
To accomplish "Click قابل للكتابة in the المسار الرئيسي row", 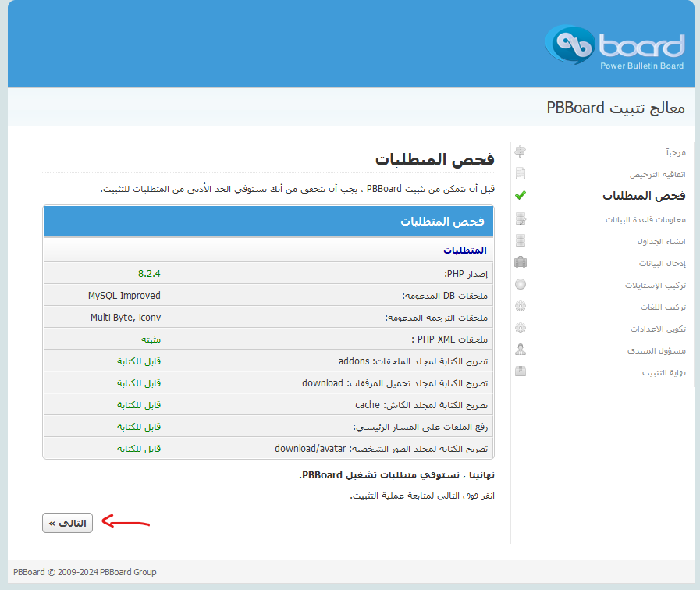I will (139, 427).
